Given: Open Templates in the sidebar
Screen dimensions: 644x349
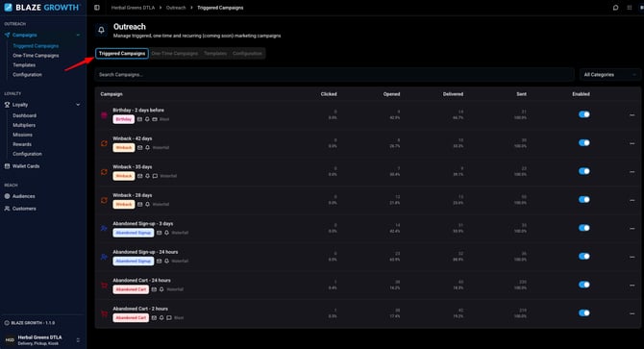Looking at the screenshot, I should [x=24, y=64].
